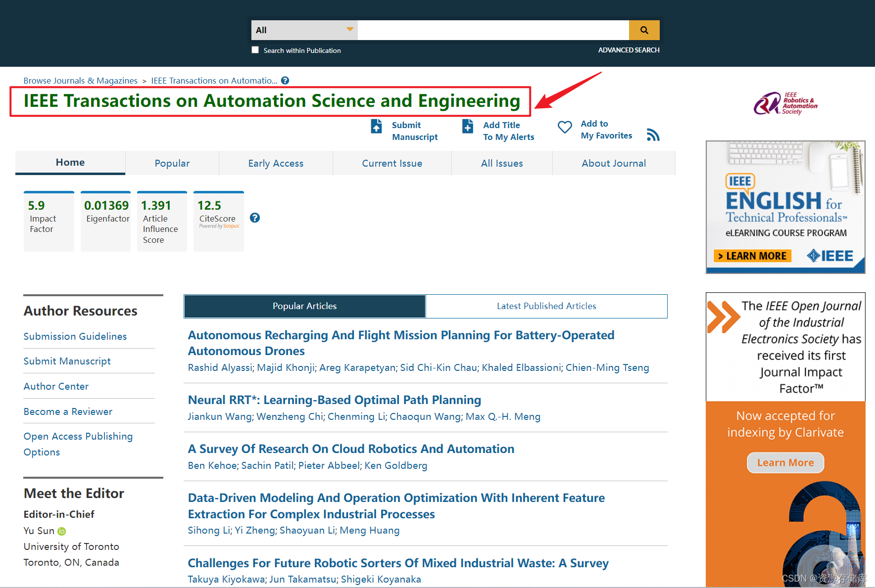The height and width of the screenshot is (588, 875).
Task: Open IEEE Robotics & Automation Society logo
Action: (785, 103)
